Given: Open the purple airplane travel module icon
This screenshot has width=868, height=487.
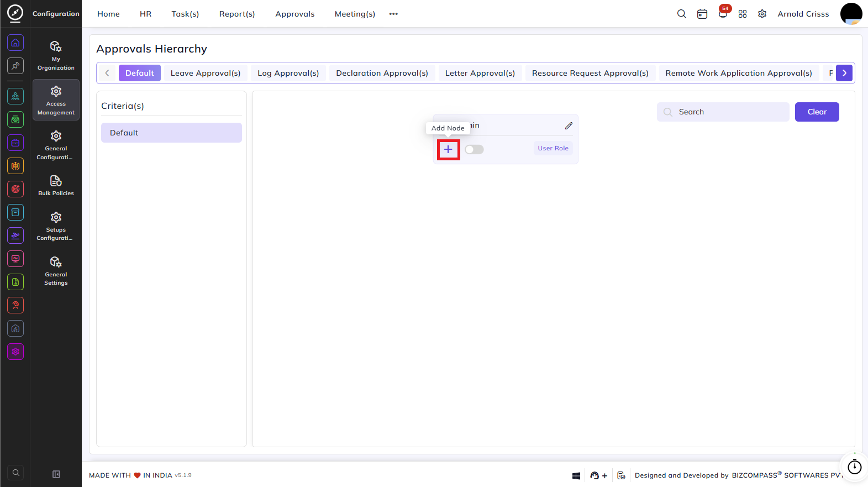Looking at the screenshot, I should pyautogui.click(x=15, y=235).
